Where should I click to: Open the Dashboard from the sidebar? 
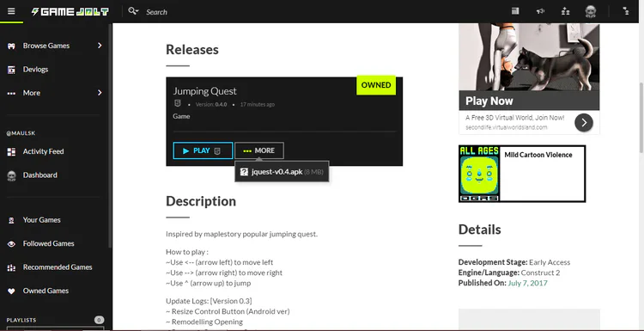(x=39, y=175)
